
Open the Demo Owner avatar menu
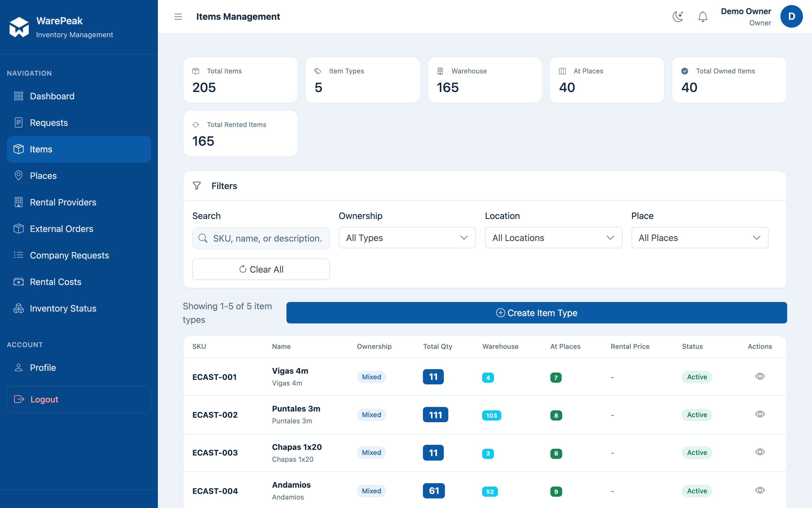tap(791, 16)
